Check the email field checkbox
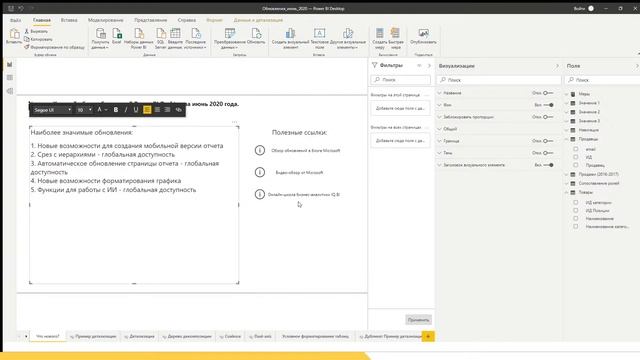Image resolution: width=640 pixels, height=360 pixels. click(576, 149)
